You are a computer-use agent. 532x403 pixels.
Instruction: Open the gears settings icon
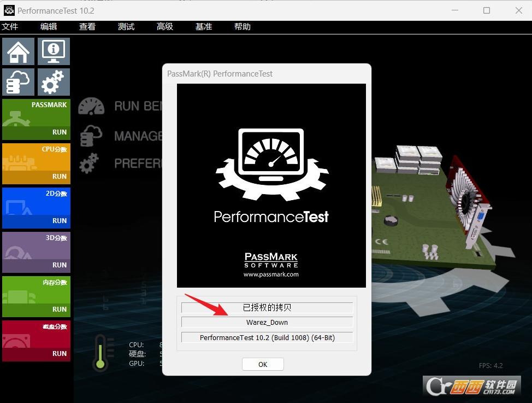(54, 82)
